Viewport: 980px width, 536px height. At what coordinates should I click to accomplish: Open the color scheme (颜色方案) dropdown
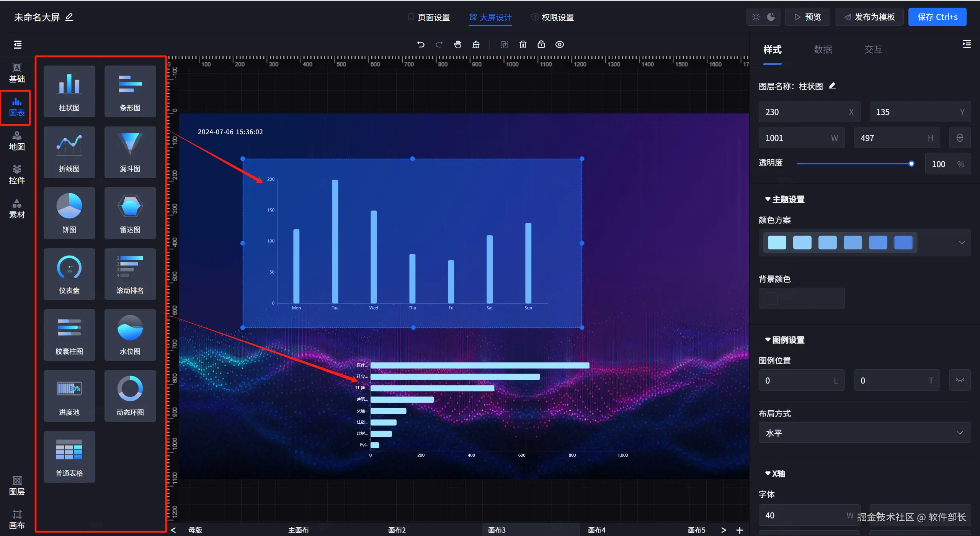pyautogui.click(x=961, y=243)
